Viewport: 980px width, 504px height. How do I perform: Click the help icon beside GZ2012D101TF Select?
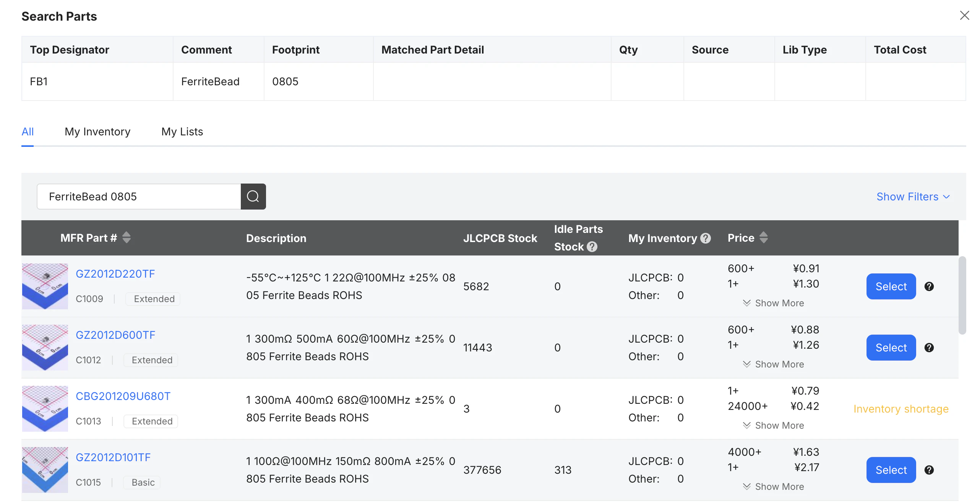pos(929,470)
